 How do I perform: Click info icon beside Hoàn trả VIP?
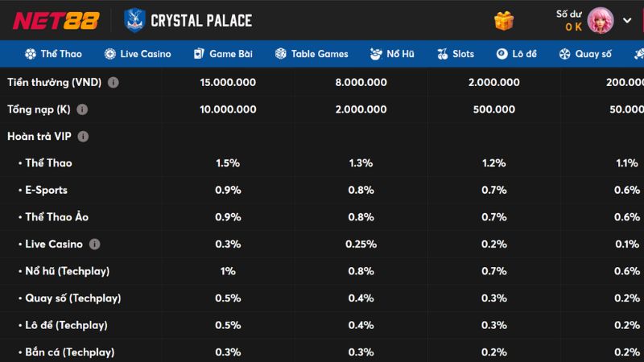coord(83,137)
